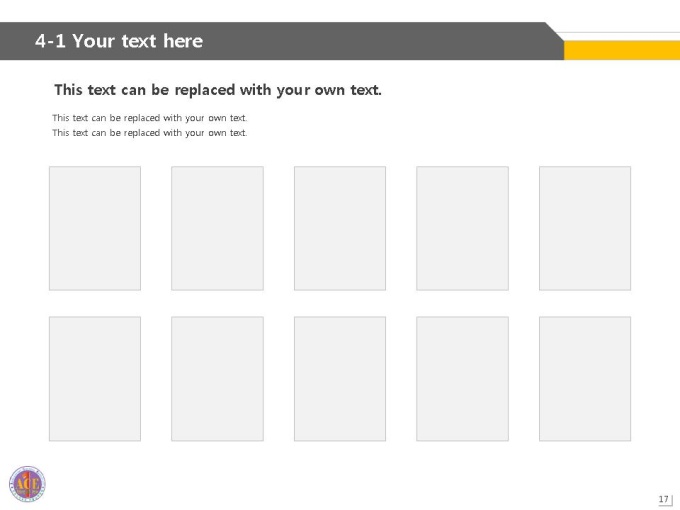Select third placeholder box in bottom row
680x510 pixels.
click(340, 379)
